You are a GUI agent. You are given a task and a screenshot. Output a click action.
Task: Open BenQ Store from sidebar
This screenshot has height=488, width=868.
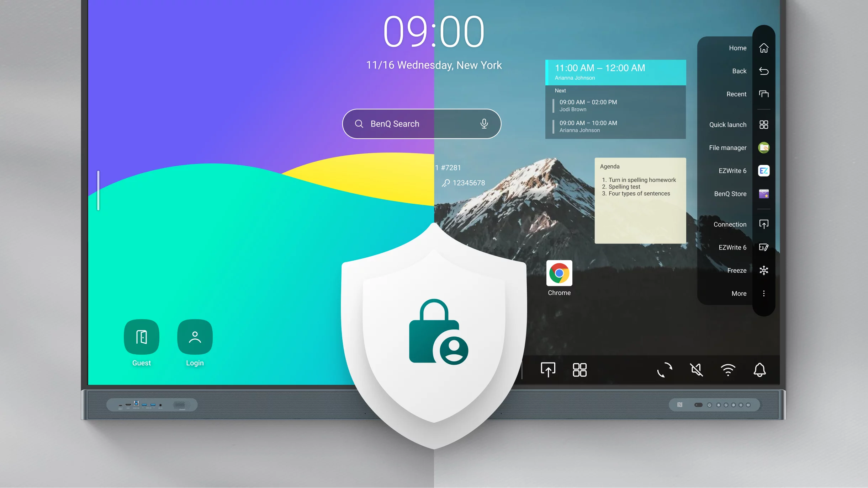(x=764, y=194)
